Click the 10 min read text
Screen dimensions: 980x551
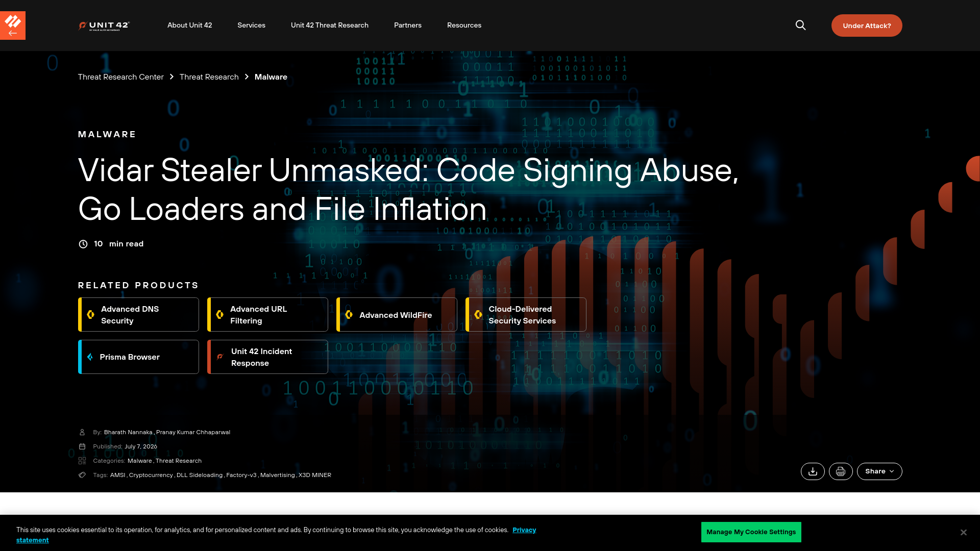[x=118, y=244]
